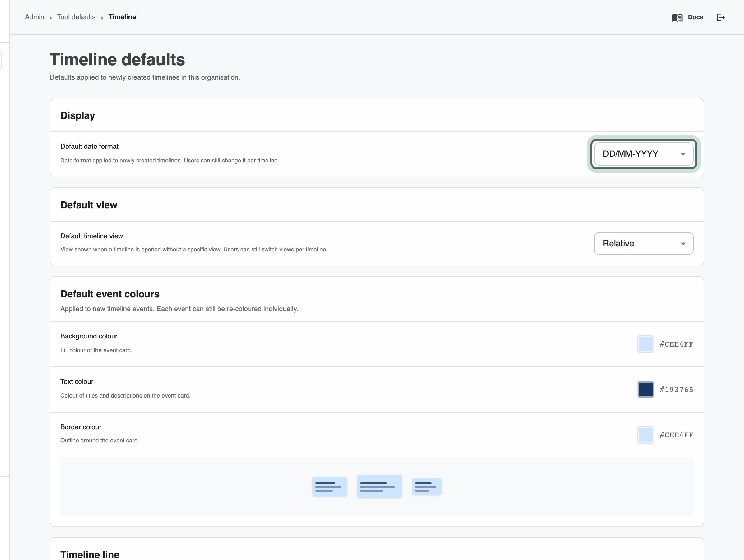Screen dimensions: 744x560
Task: Click the Timeline breadcrumb
Action: [122, 17]
